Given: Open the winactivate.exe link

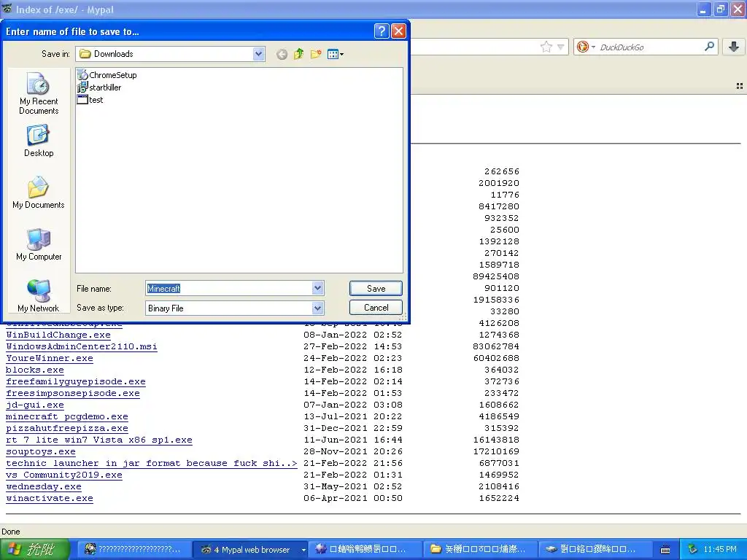Looking at the screenshot, I should 50,498.
